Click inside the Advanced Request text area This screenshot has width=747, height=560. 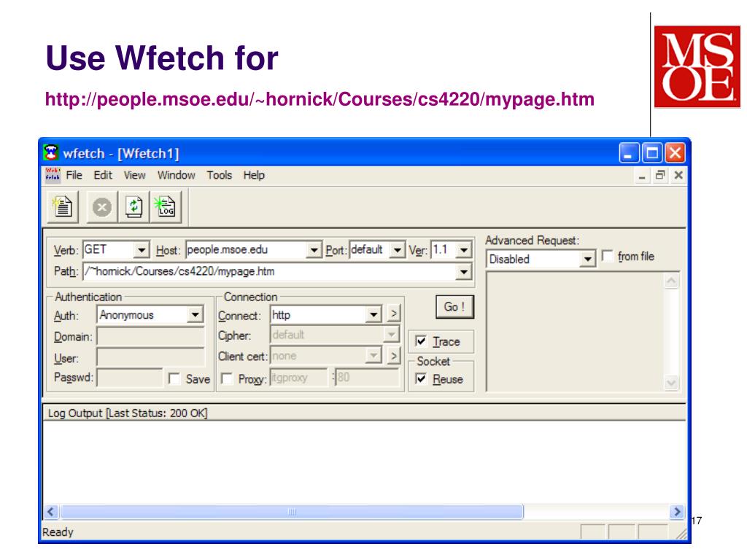575,332
